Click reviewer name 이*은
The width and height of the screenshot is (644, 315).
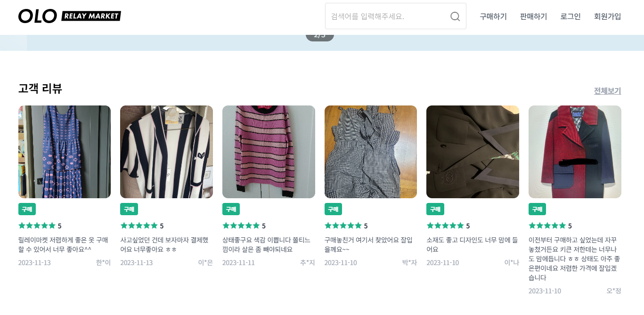[205, 262]
